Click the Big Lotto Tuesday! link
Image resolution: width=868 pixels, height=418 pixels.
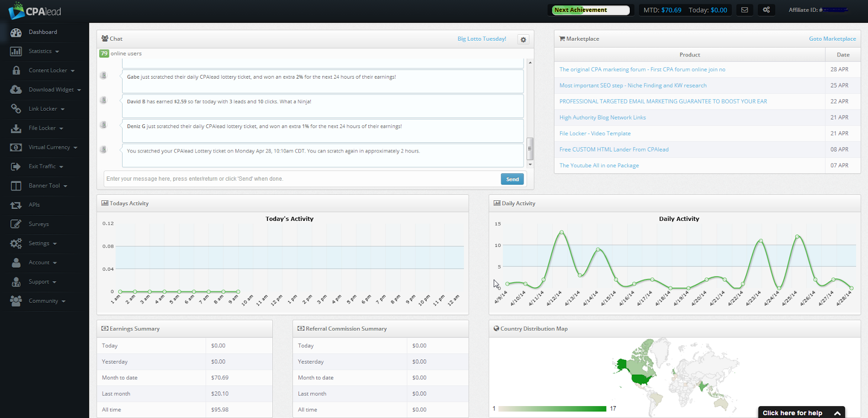(482, 39)
